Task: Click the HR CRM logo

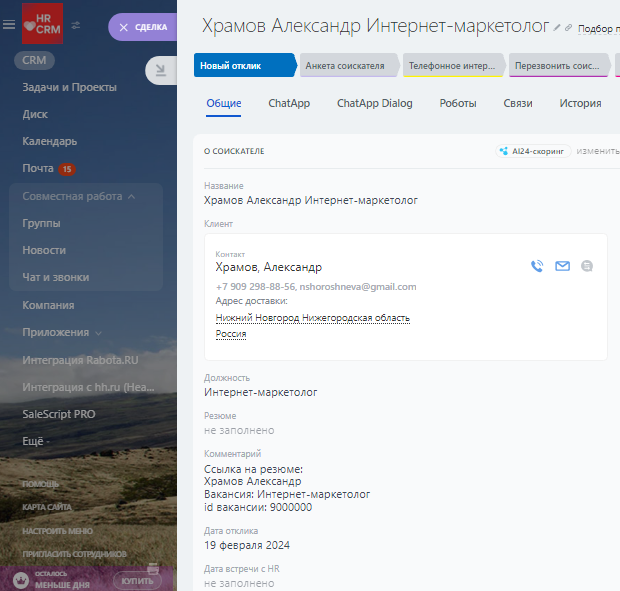Action: pos(42,24)
